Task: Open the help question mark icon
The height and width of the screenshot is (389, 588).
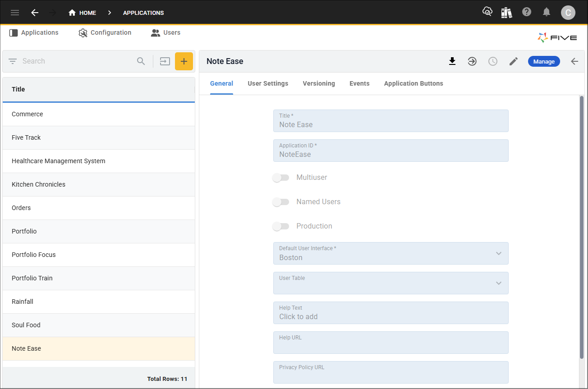Action: [527, 12]
